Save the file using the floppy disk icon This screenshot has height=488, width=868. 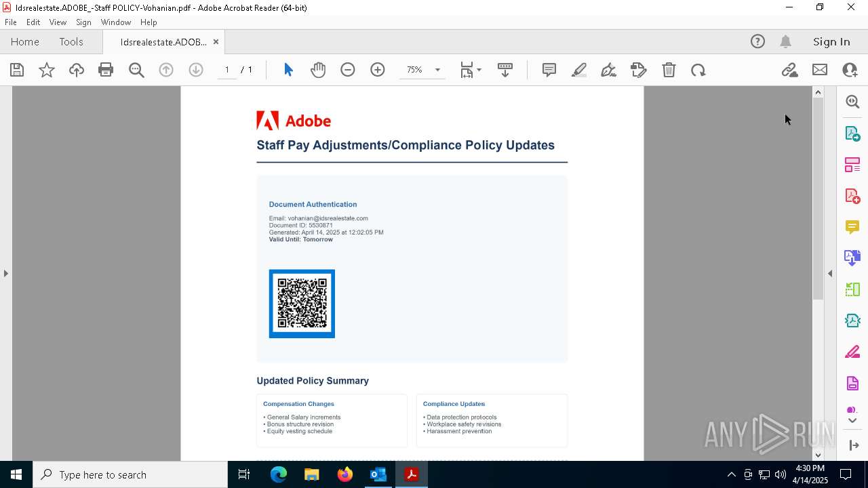point(17,70)
